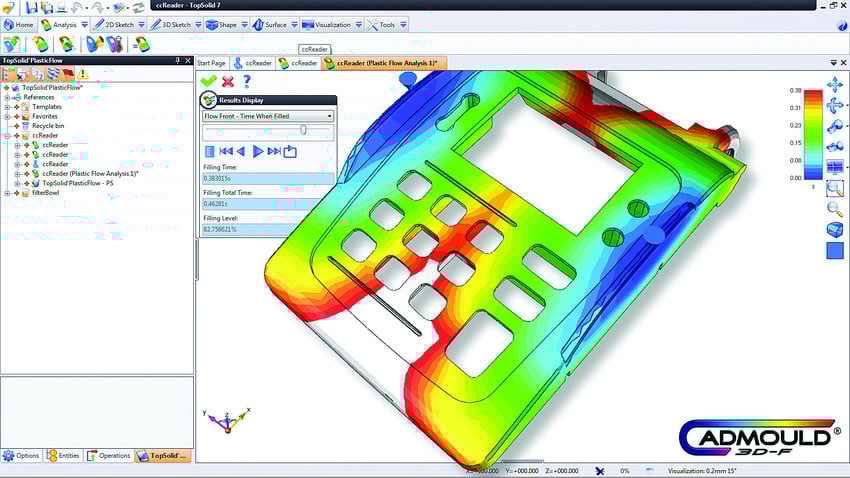This screenshot has height=478, width=850.
Task: Expand the filterBowl tree node
Action: tap(7, 193)
